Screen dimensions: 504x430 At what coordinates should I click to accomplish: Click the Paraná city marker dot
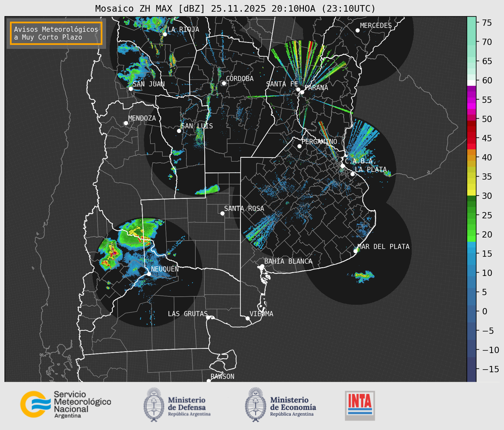coord(302,92)
